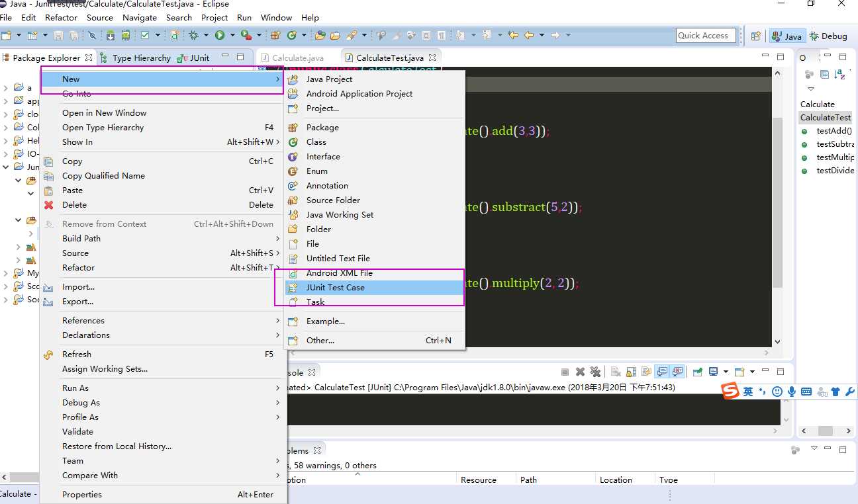Click the Outline horizontal scrollbar thumb
The width and height of the screenshot is (858, 504).
click(825, 431)
